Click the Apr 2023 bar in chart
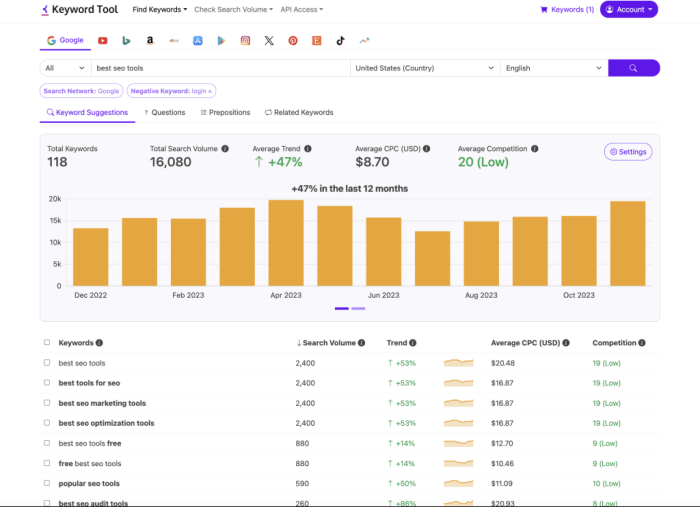700x507 pixels. pos(286,243)
